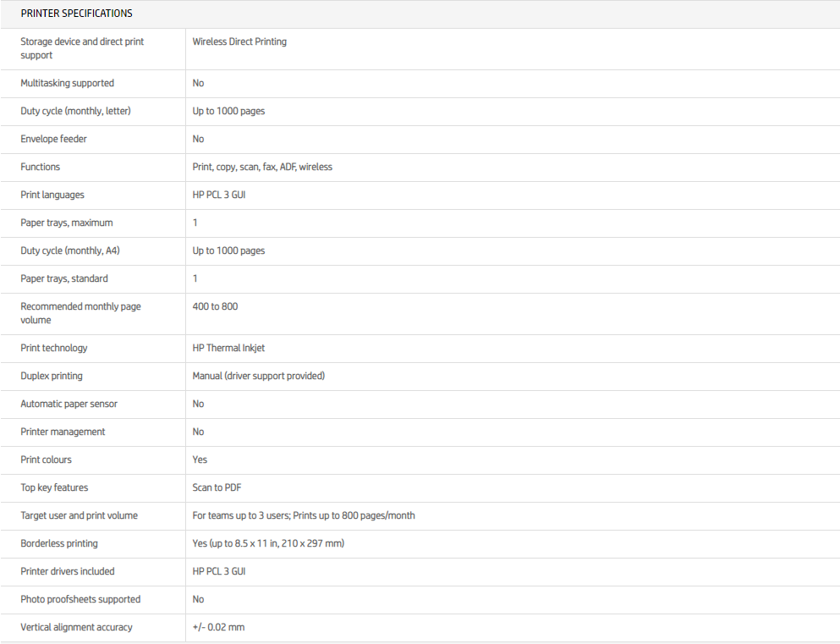840x644 pixels.
Task: Click the PRINTER SPECIFICATIONS section header
Action: pos(76,14)
